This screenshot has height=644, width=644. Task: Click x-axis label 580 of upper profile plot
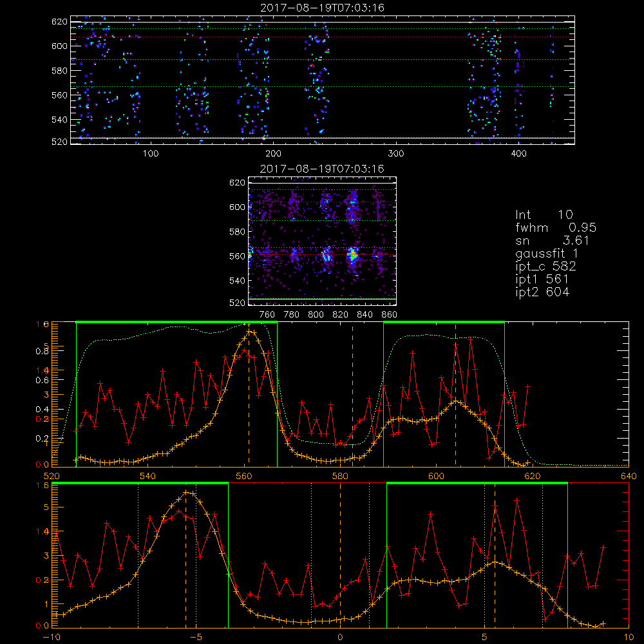[340, 477]
